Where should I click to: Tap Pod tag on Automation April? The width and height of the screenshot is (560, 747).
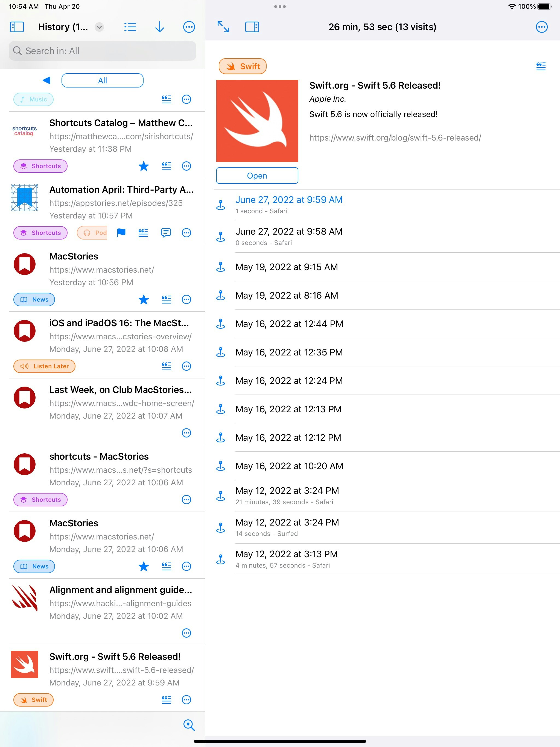point(92,233)
